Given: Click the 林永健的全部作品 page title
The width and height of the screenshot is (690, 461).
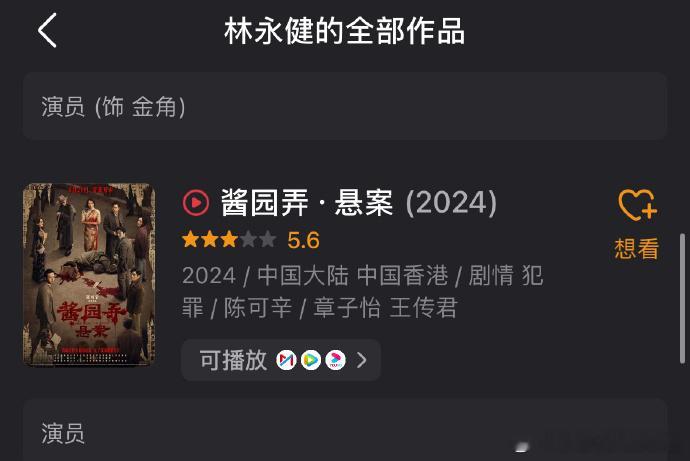Looking at the screenshot, I should pos(345,31).
